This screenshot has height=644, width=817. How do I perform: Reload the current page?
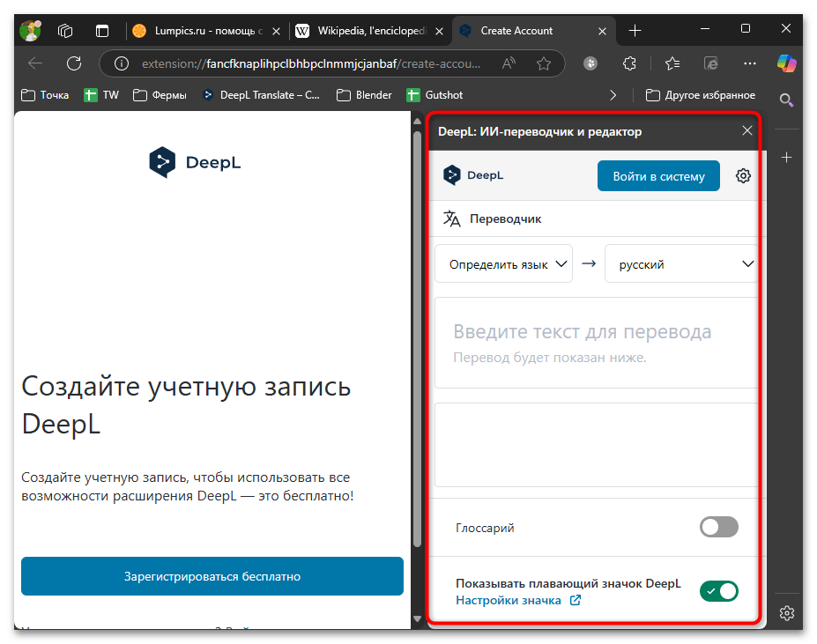coord(74,63)
